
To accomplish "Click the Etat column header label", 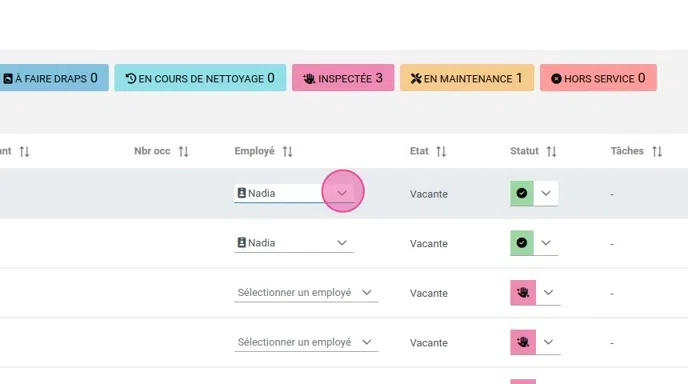I will (x=419, y=151).
